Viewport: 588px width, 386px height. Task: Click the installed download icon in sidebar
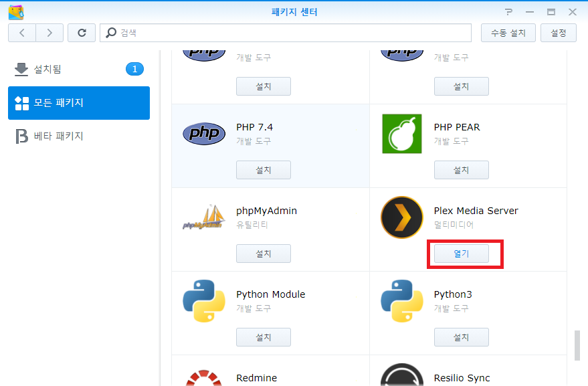[x=21, y=70]
